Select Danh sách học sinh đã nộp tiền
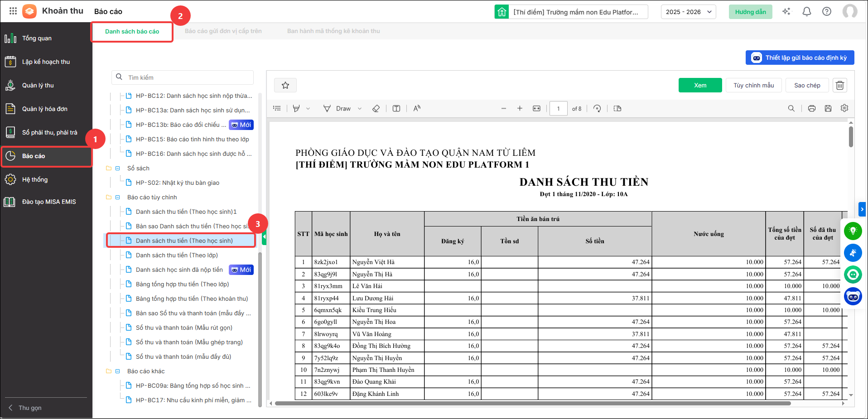 179,270
